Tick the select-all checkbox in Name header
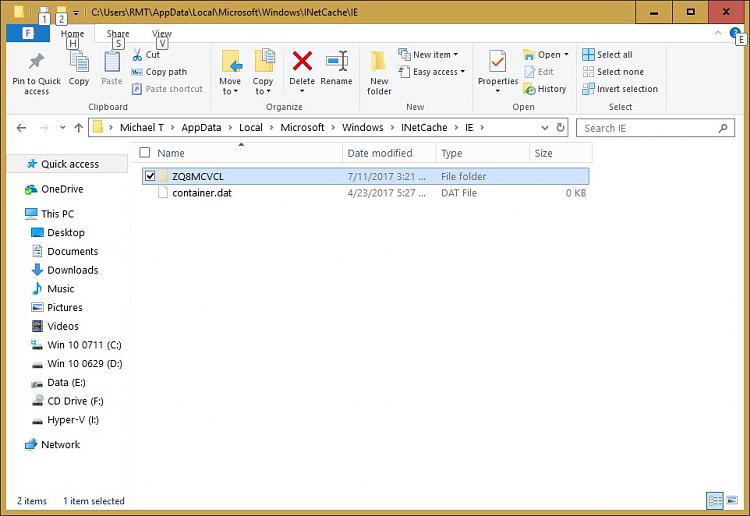This screenshot has height=516, width=750. [144, 153]
